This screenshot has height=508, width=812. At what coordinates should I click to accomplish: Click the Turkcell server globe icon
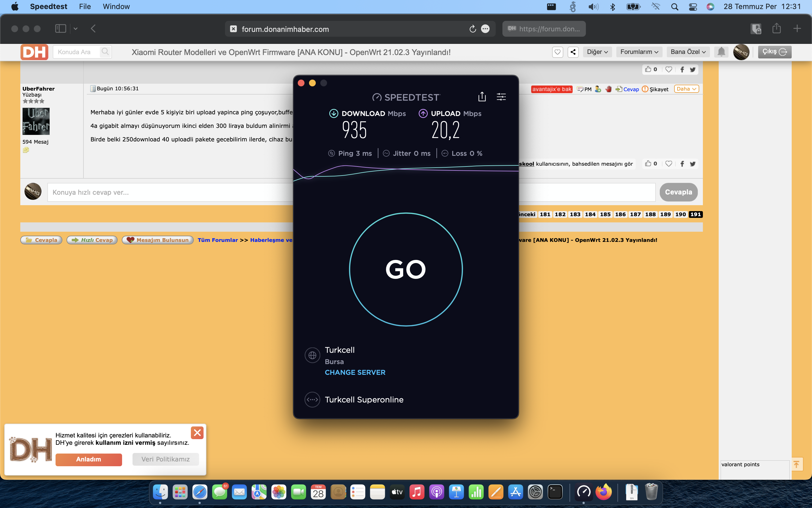pyautogui.click(x=312, y=355)
